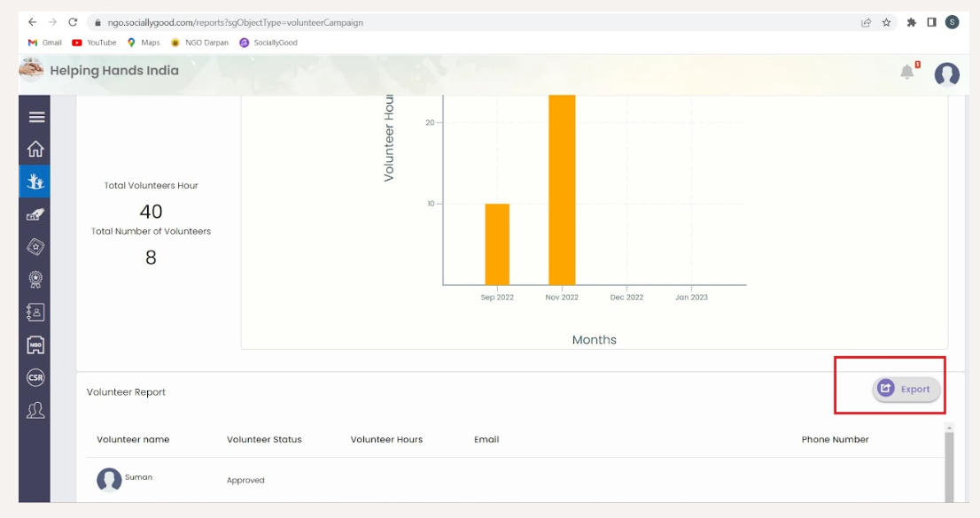Open the CSR section in sidebar
Image resolution: width=980 pixels, height=518 pixels.
[x=35, y=378]
